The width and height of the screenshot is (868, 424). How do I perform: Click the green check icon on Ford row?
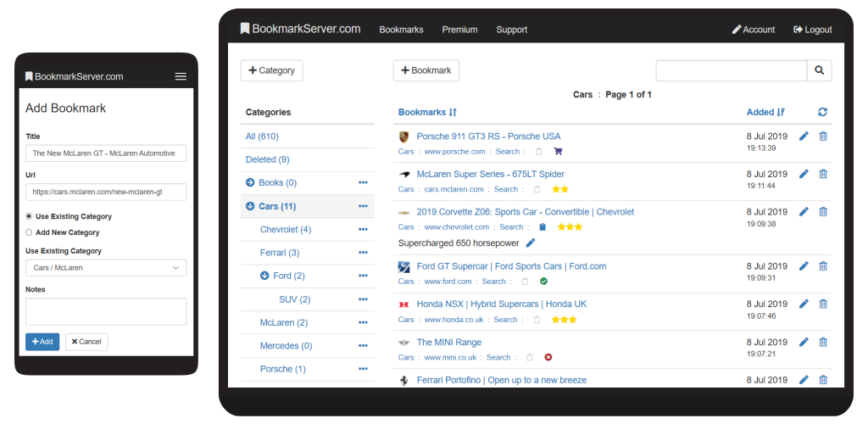tap(543, 282)
